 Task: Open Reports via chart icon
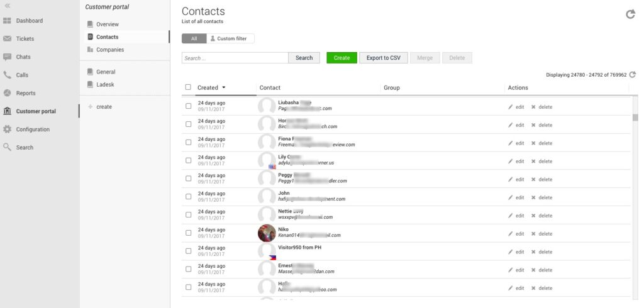coord(8,93)
